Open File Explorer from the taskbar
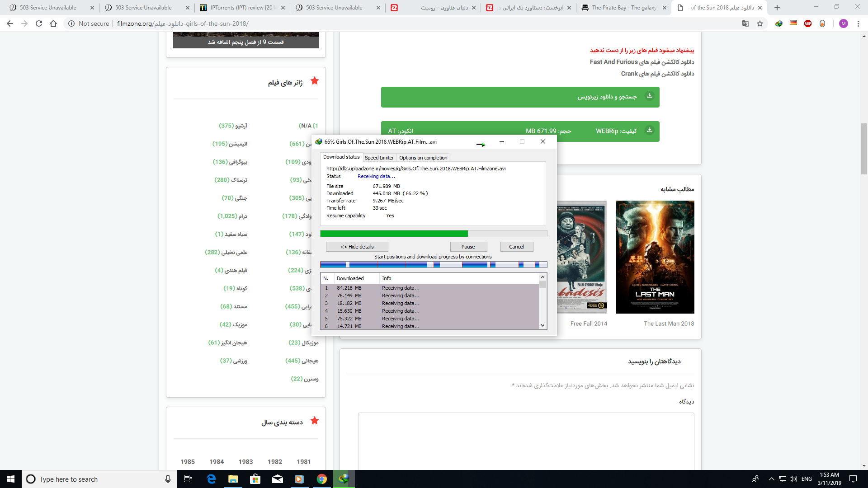The image size is (868, 488). click(x=233, y=479)
